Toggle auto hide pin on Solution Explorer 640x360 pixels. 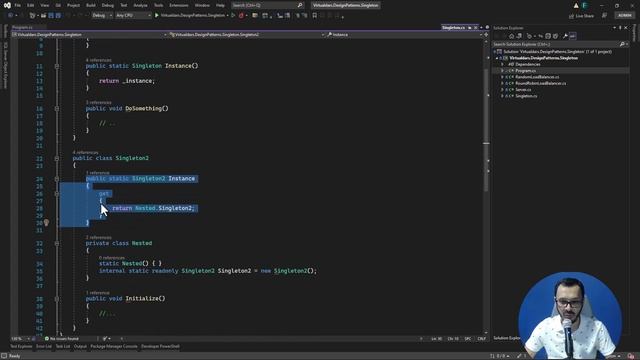[620, 28]
